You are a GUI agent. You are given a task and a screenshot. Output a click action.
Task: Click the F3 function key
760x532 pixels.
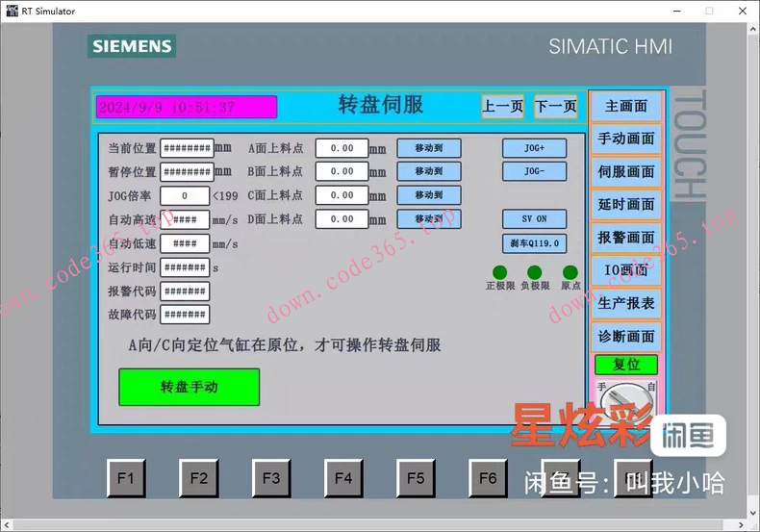coord(271,478)
